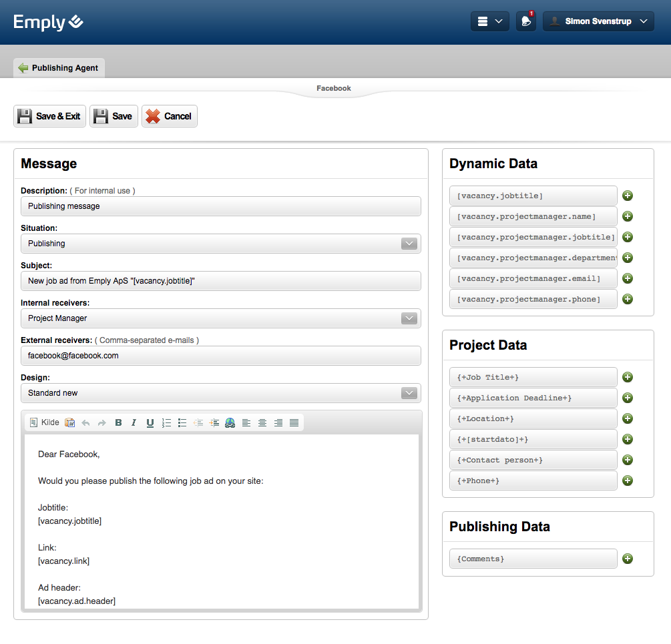Toggle bold formatting in the editor
671x644 pixels.
(118, 422)
